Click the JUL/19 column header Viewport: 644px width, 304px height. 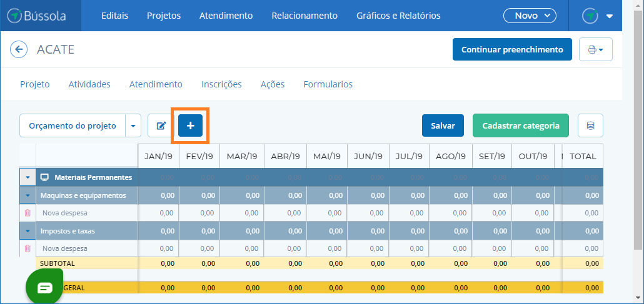(x=409, y=156)
